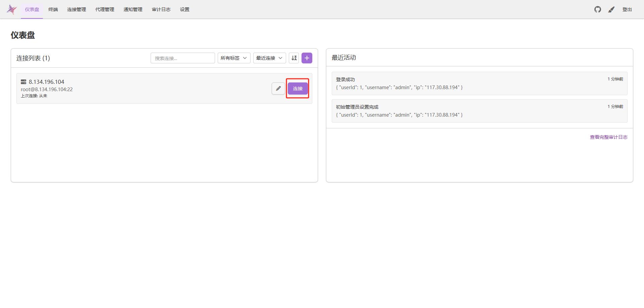Click the 连接 button for 8.134.196.104

(x=298, y=88)
